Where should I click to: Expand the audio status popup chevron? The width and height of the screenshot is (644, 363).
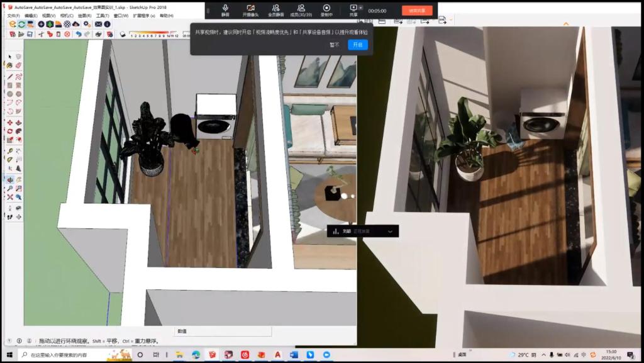click(390, 232)
